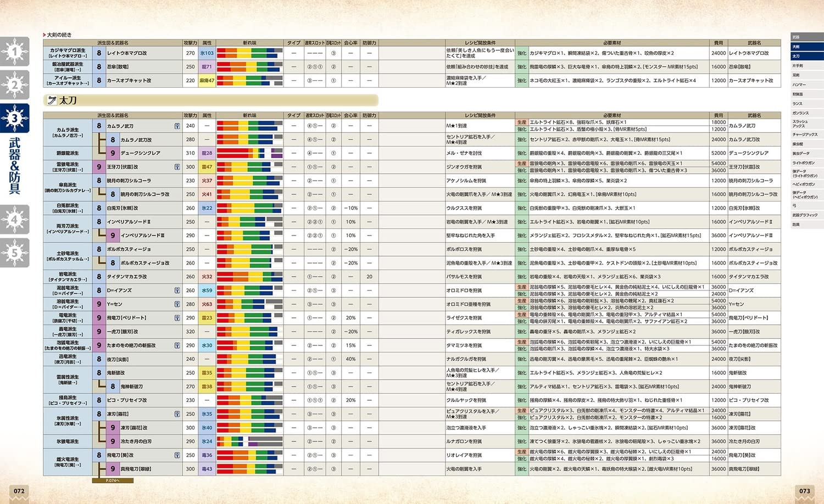Click the forge icon in the たまみその絶刀の斬振改 row
824x504 pixels.
(x=177, y=345)
